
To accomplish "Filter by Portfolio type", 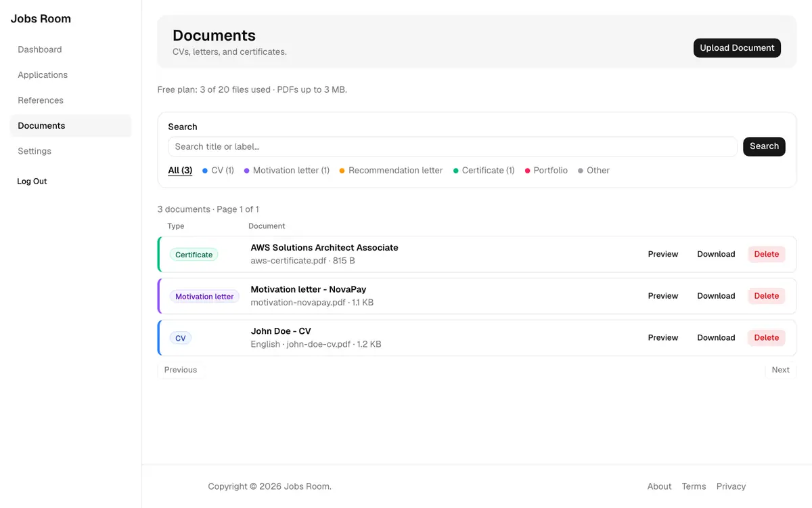I will (546, 171).
